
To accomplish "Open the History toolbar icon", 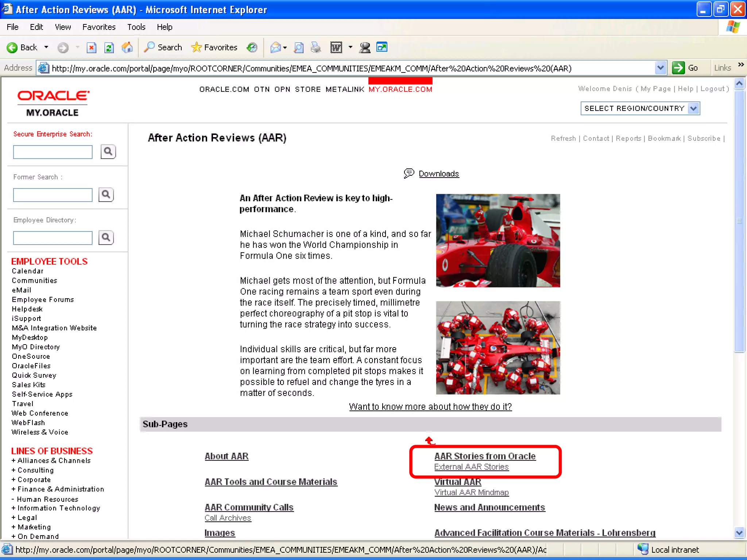I will [x=252, y=48].
